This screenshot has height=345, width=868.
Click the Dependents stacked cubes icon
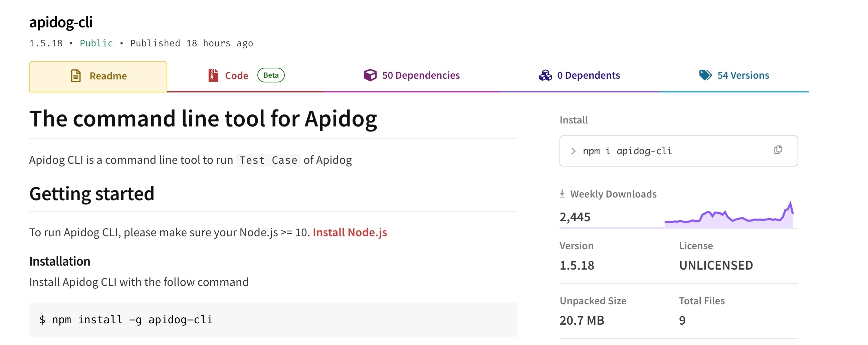[545, 75]
